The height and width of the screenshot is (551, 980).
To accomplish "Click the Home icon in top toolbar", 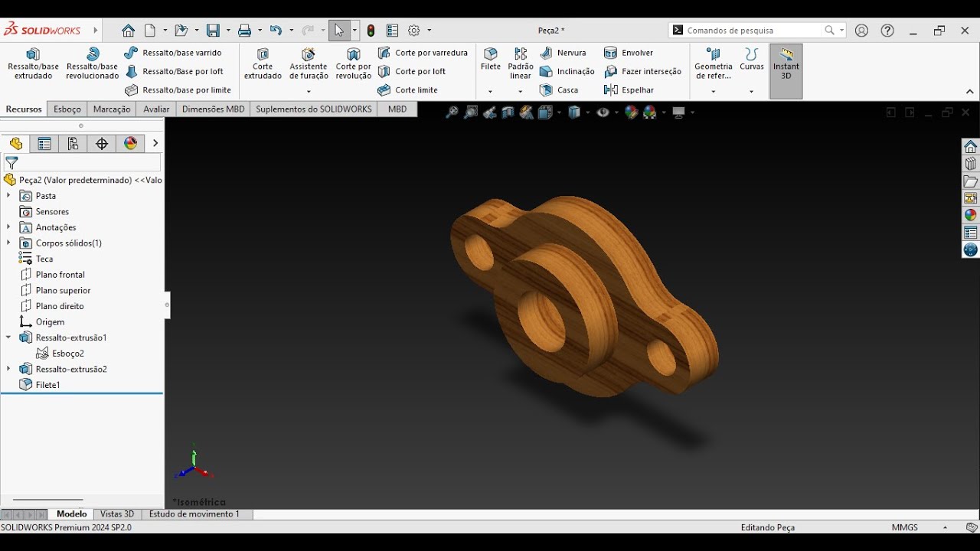I will pyautogui.click(x=128, y=31).
